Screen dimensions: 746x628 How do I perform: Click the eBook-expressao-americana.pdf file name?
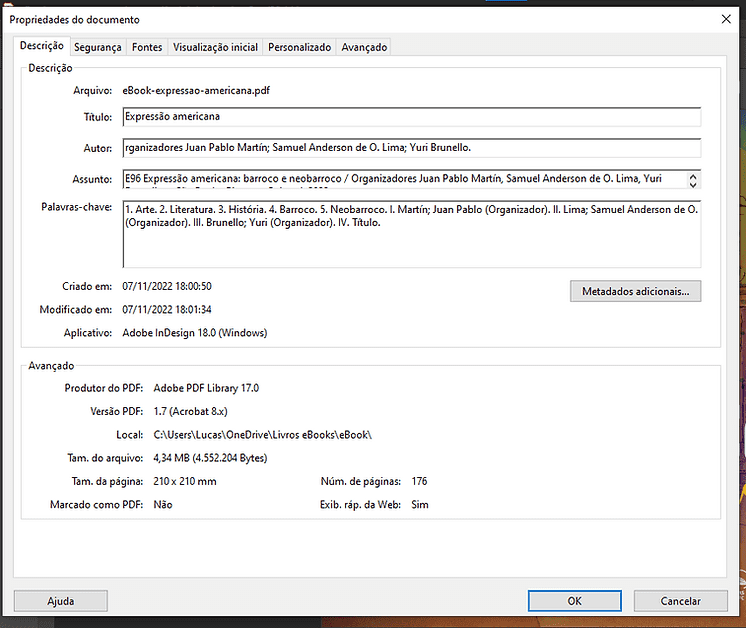pyautogui.click(x=196, y=90)
